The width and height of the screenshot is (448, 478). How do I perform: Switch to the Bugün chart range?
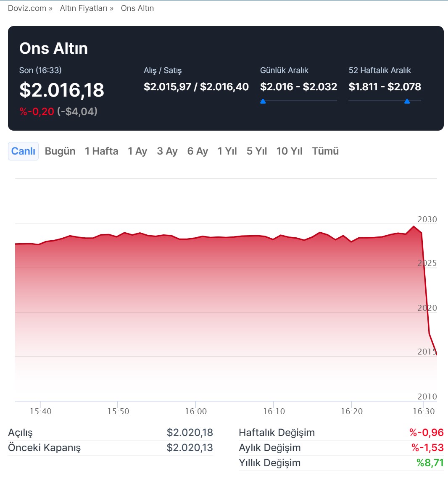[x=60, y=151]
